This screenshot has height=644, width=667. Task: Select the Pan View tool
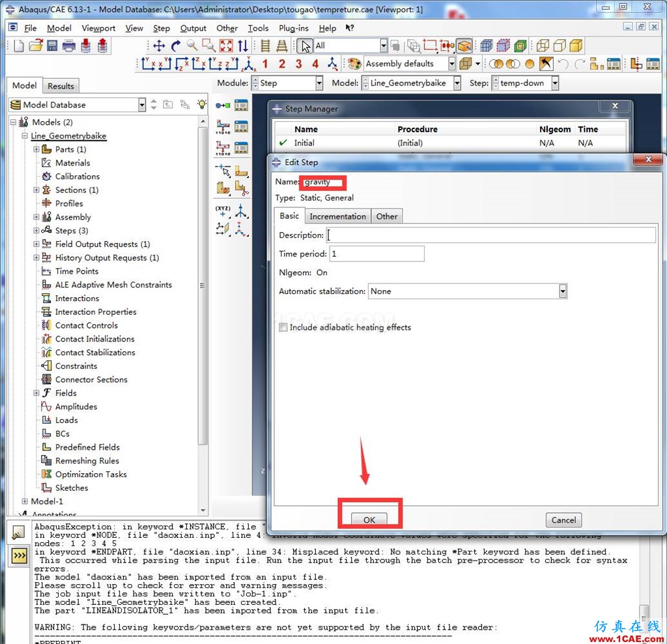click(x=159, y=46)
